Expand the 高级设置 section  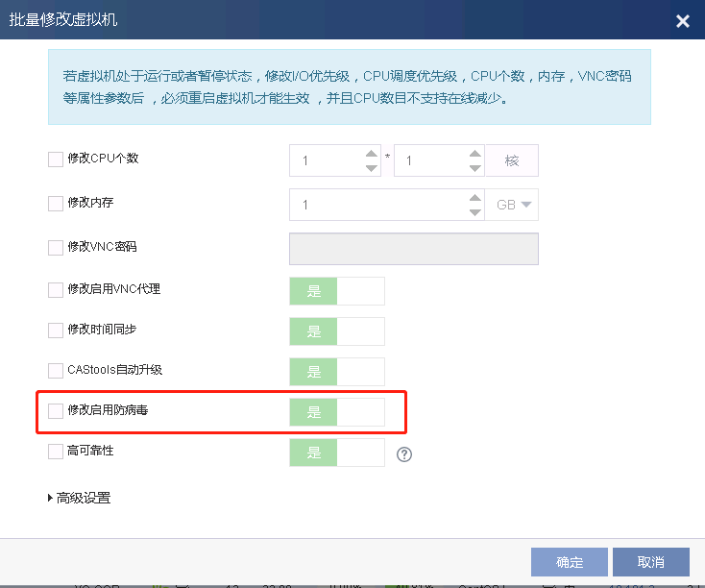[79, 498]
